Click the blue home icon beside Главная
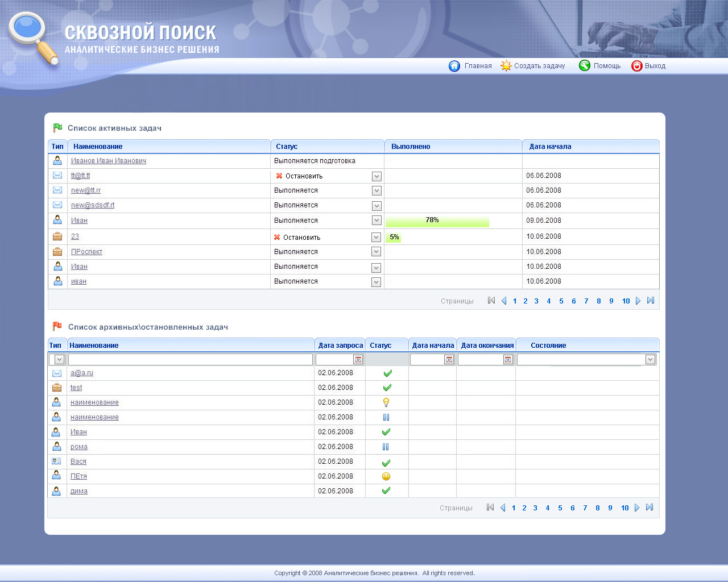 coord(454,66)
